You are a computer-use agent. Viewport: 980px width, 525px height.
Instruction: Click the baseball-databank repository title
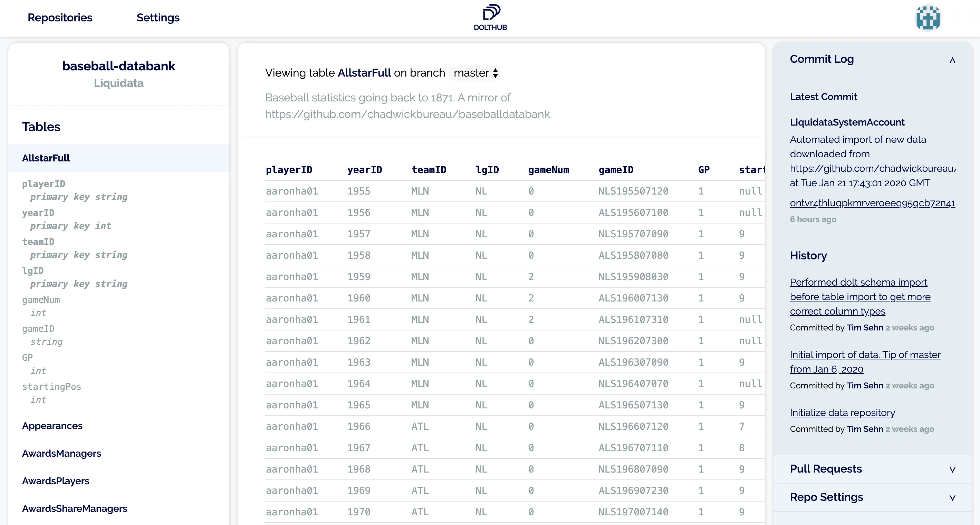click(x=119, y=66)
